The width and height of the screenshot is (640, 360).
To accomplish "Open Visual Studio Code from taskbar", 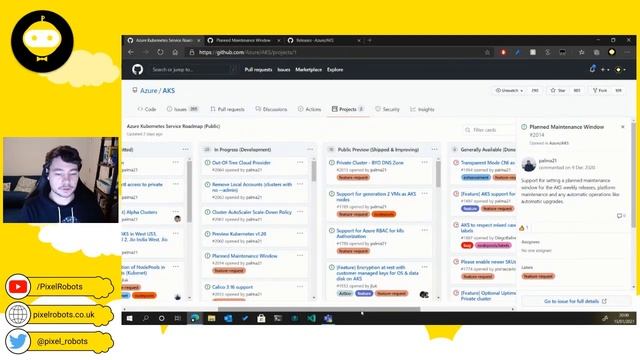I will (x=311, y=318).
